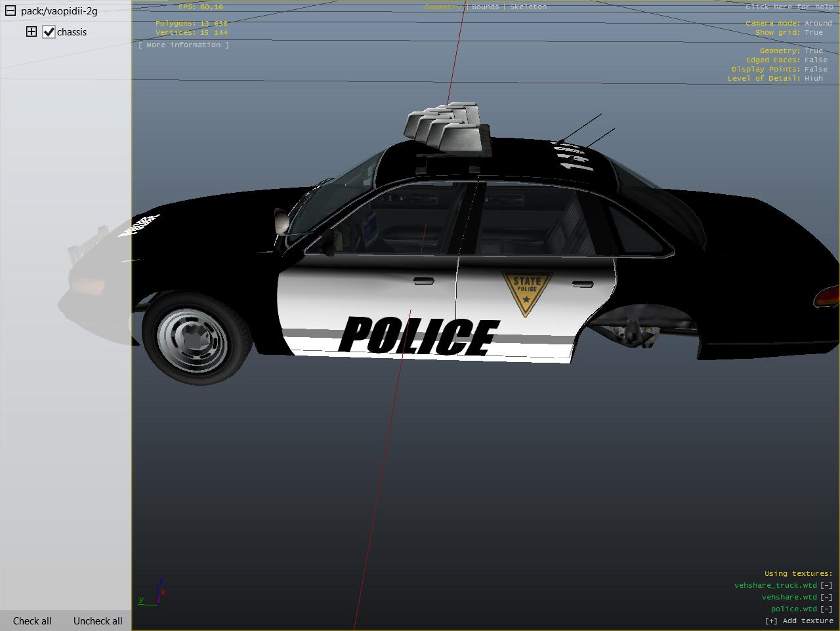840x631 pixels.
Task: Select the Geometry view tab
Action: 443,7
